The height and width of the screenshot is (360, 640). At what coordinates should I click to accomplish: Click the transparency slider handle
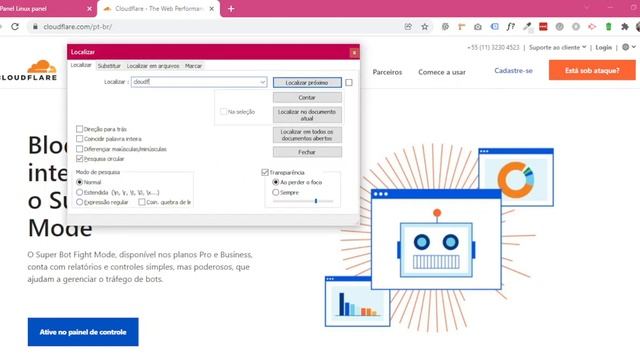point(316,201)
